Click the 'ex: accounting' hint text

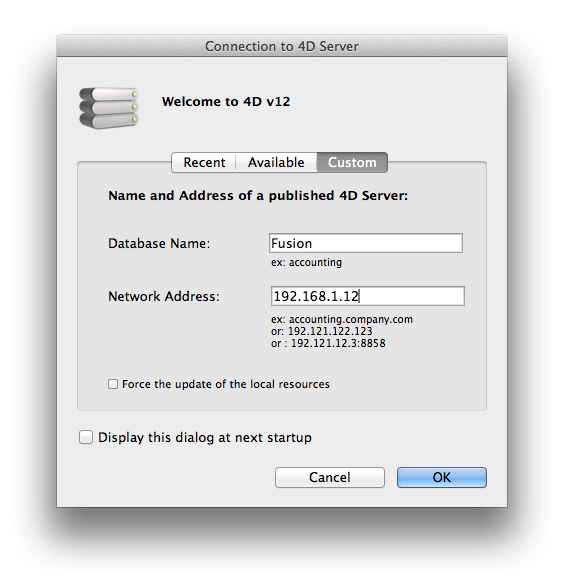click(x=306, y=262)
